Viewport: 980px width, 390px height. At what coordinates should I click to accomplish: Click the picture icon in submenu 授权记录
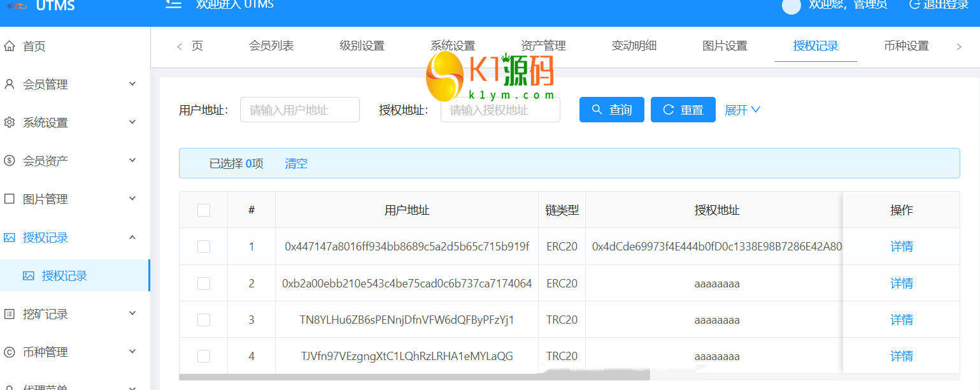coord(29,276)
